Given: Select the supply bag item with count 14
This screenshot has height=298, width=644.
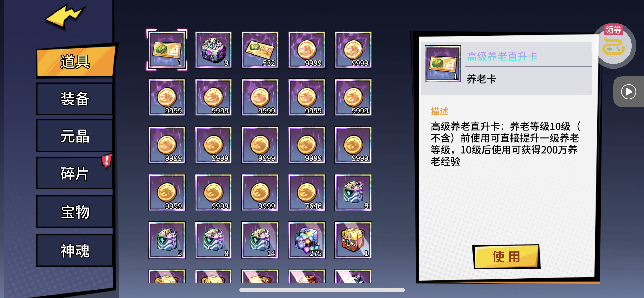Looking at the screenshot, I should click(x=260, y=240).
